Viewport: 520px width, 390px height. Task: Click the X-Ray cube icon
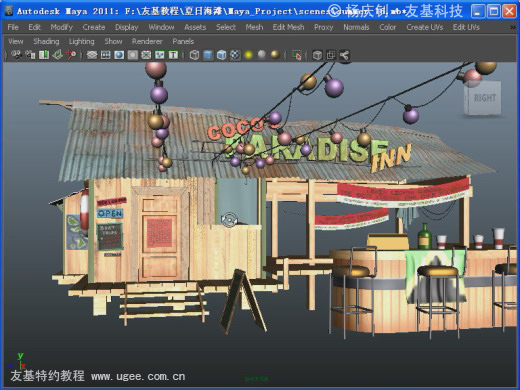click(x=317, y=55)
